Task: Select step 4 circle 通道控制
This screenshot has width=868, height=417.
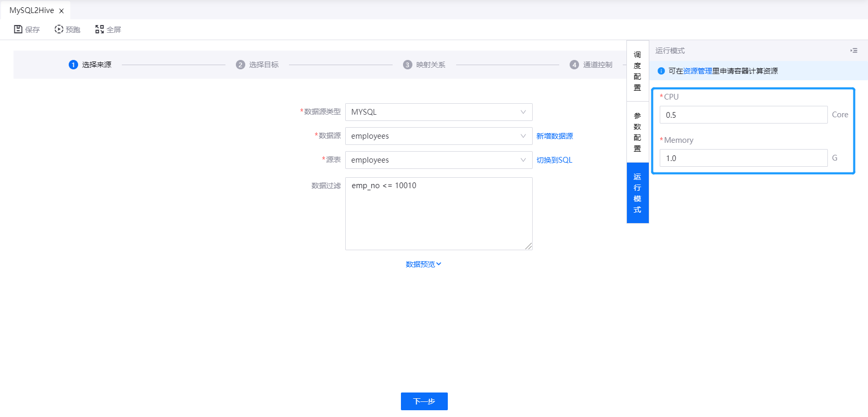Action: point(574,65)
